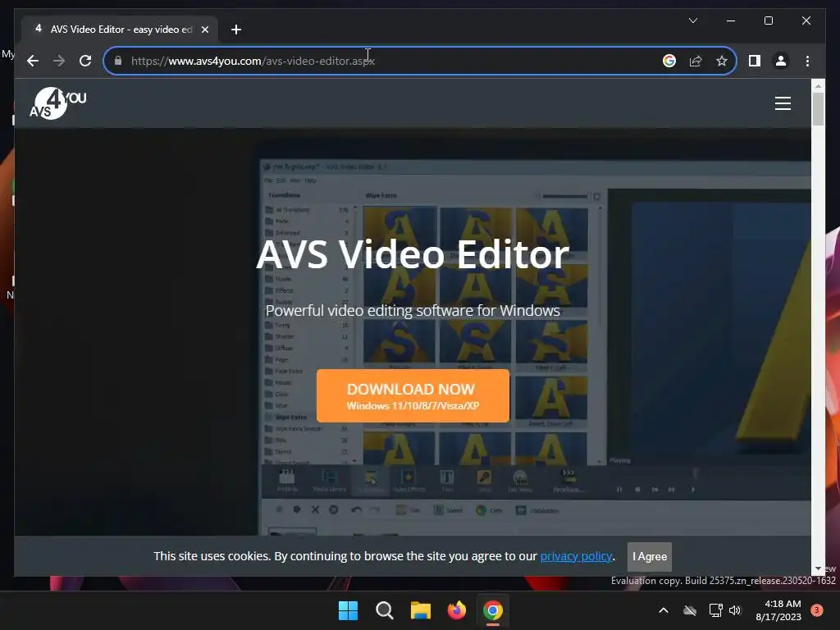Click the browser forward arrow
This screenshot has width=840, height=630.
coord(59,61)
